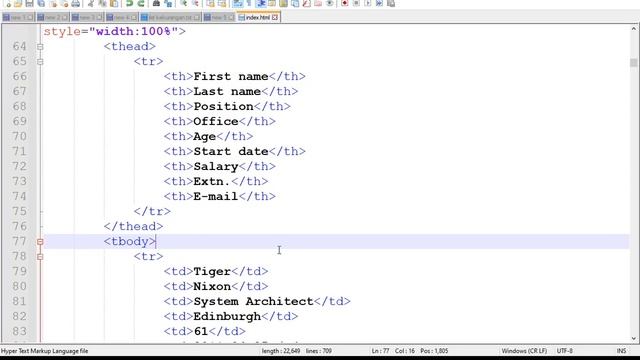This screenshot has height=360, width=640.
Task: Click the Close All toolbar icon
Action: pos(64,4)
